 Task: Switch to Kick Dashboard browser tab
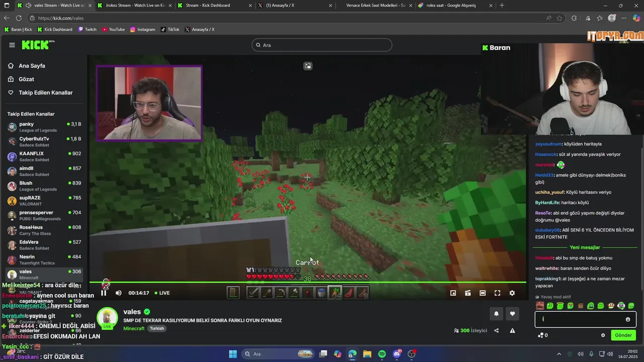pos(214,6)
